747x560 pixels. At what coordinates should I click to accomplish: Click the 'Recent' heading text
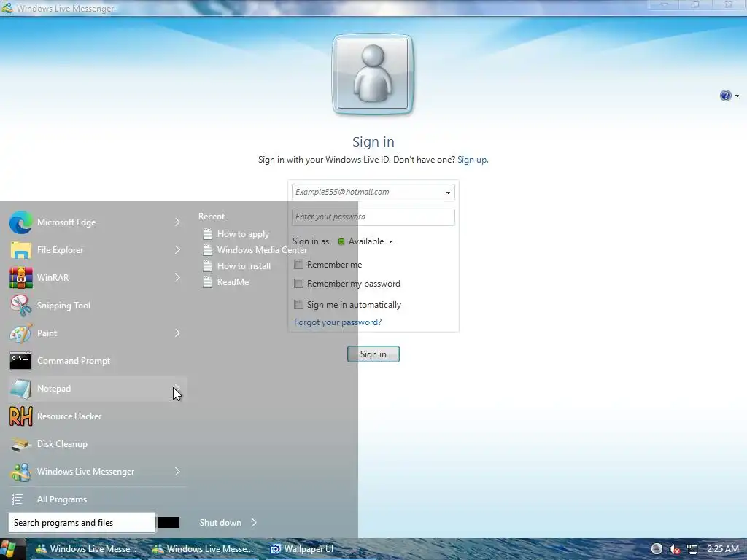[x=212, y=216]
